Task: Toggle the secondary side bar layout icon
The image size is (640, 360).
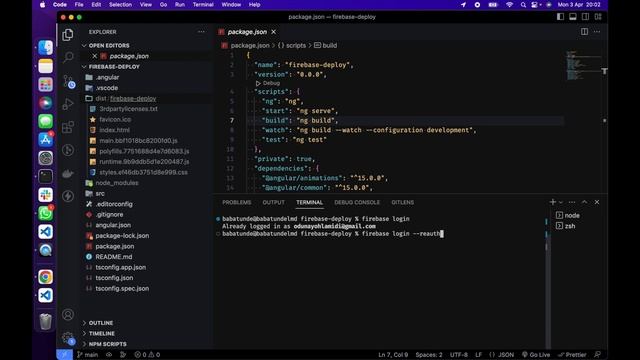Action: (585, 17)
